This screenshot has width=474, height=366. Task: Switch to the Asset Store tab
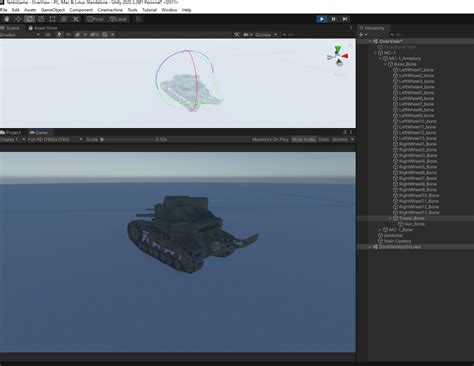coord(43,28)
